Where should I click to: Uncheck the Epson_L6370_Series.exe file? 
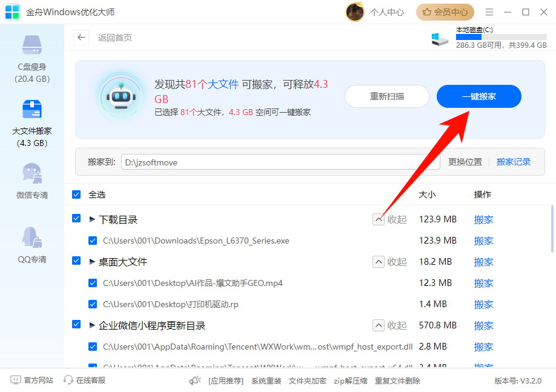point(93,241)
